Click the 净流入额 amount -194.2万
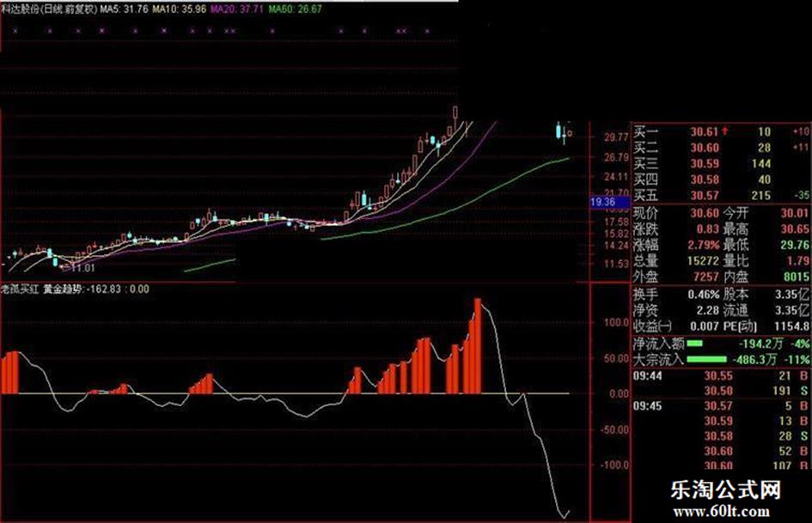812x523 pixels. click(x=760, y=343)
